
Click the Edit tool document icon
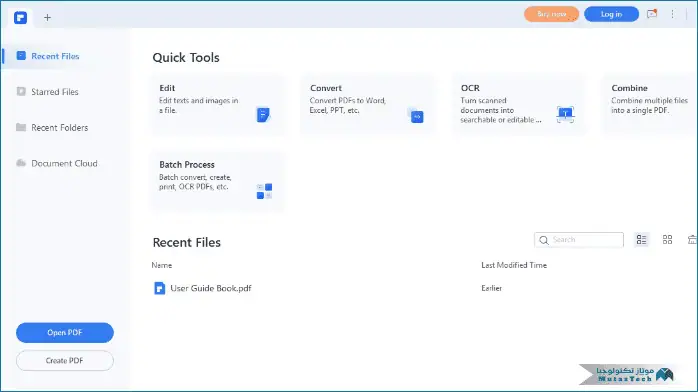[263, 115]
